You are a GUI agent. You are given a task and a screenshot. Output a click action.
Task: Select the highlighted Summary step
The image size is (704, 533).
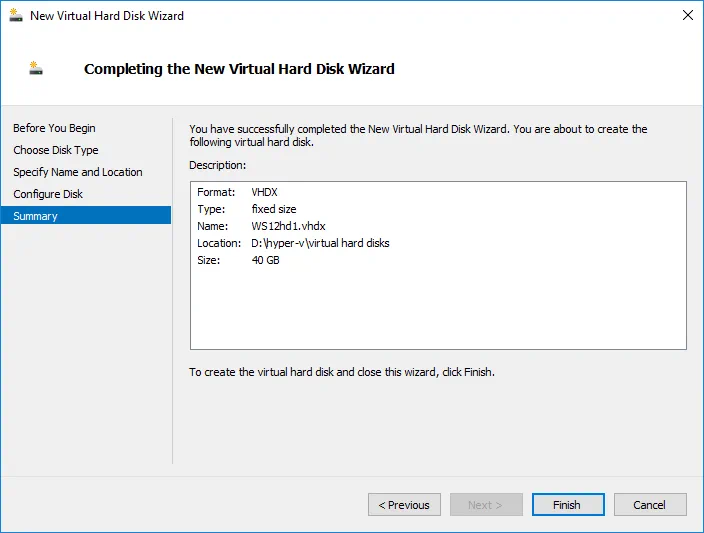click(x=36, y=216)
